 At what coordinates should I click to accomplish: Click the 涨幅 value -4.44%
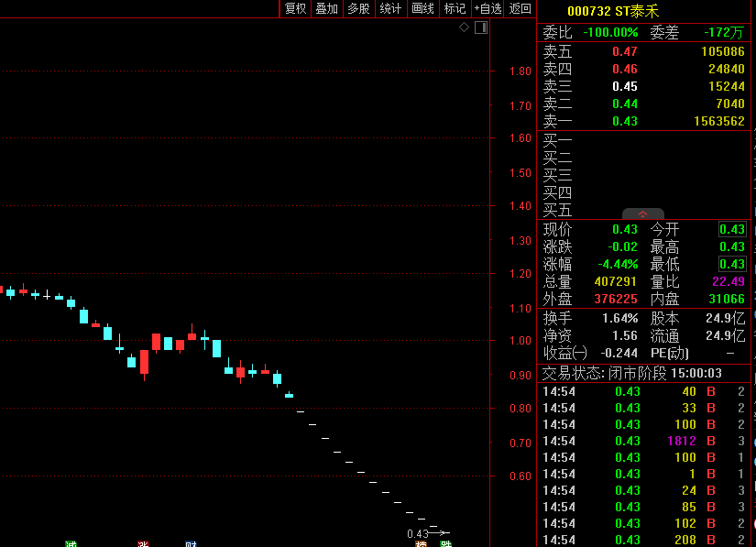618,264
